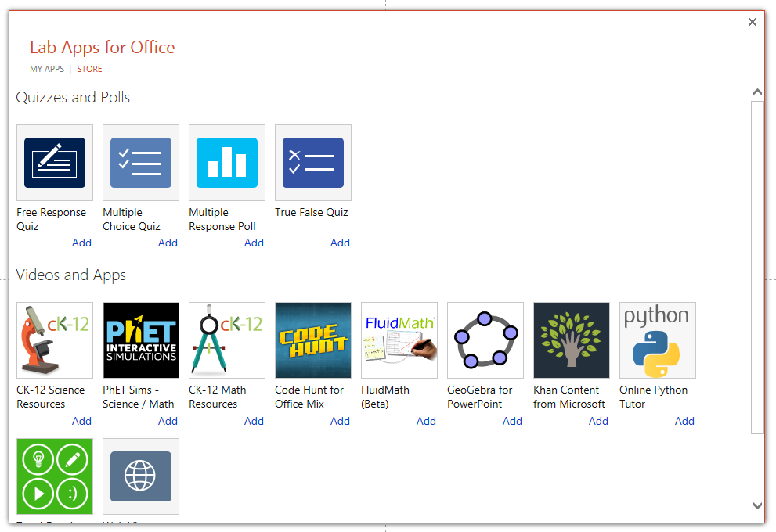Screen dimensions: 776x532
Task: Click the 'Multiple Response Poll' label
Action: [x=222, y=219]
